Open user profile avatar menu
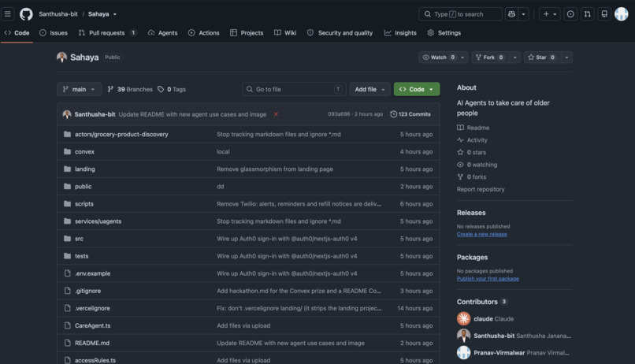 (622, 14)
